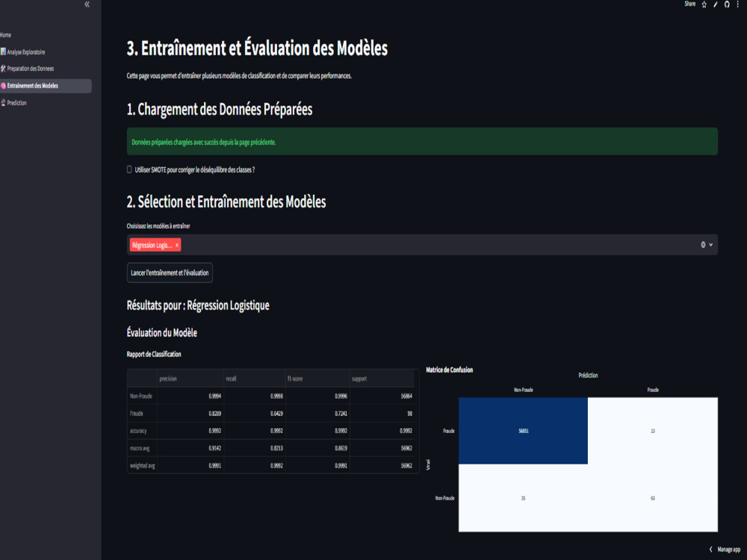Click the Fraude precision cell 0.8289
747x560 pixels.
point(190,414)
